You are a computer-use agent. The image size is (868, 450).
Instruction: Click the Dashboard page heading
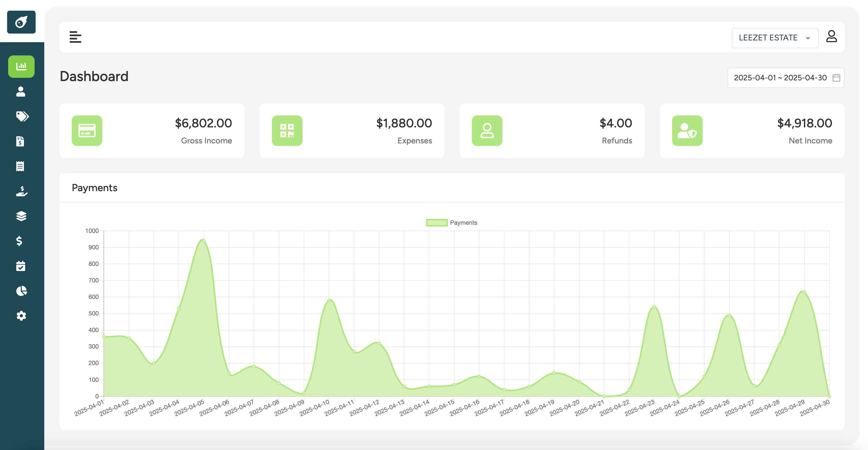(x=94, y=77)
